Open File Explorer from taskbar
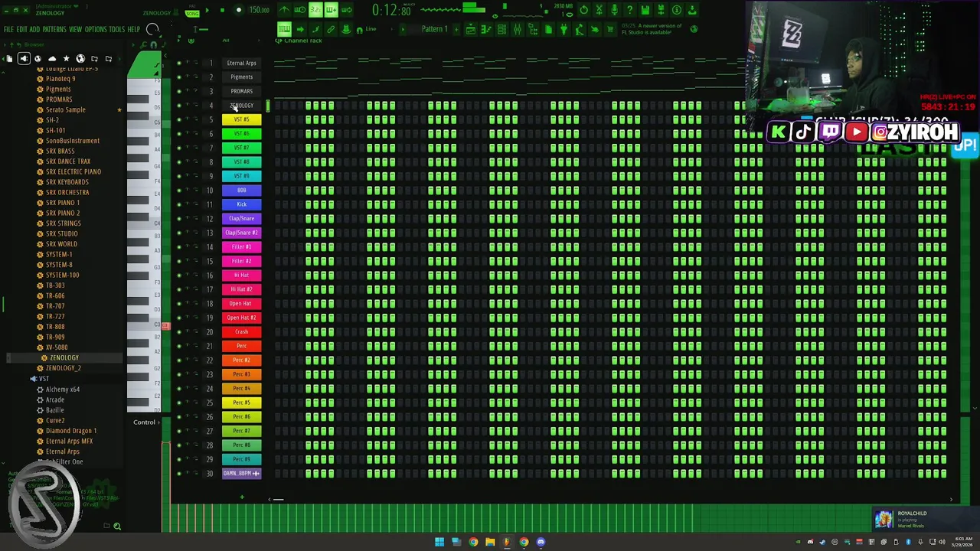The height and width of the screenshot is (551, 980). 490,542
